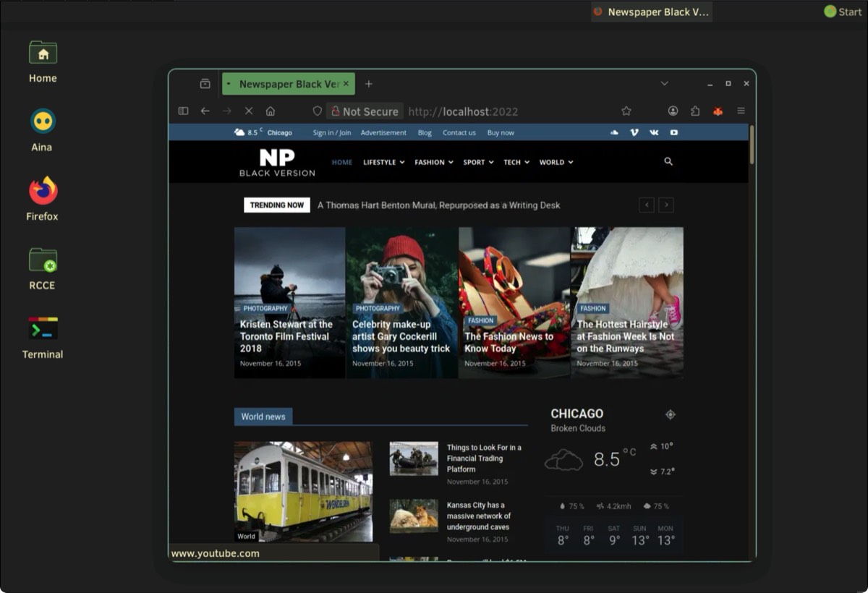This screenshot has width=868, height=593.
Task: Click the bookmark star icon in address bar
Action: coord(626,111)
